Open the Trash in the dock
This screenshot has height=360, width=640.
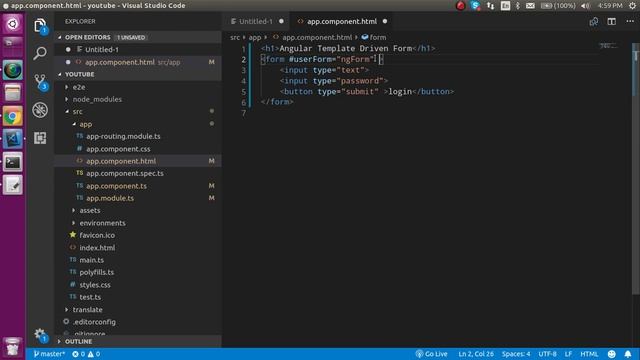tap(13, 347)
